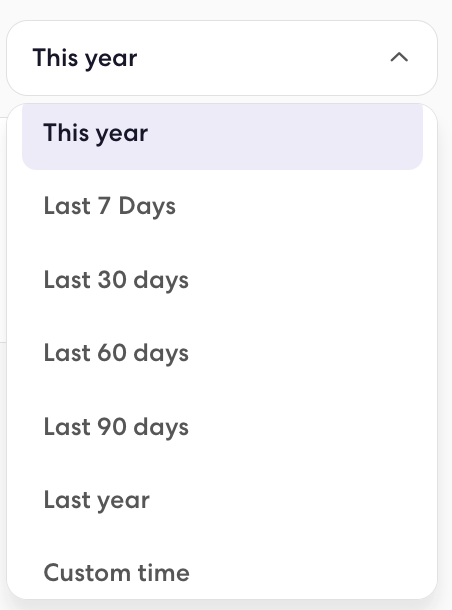
Task: Switch the filter to Last 30 days
Action: [222, 279]
